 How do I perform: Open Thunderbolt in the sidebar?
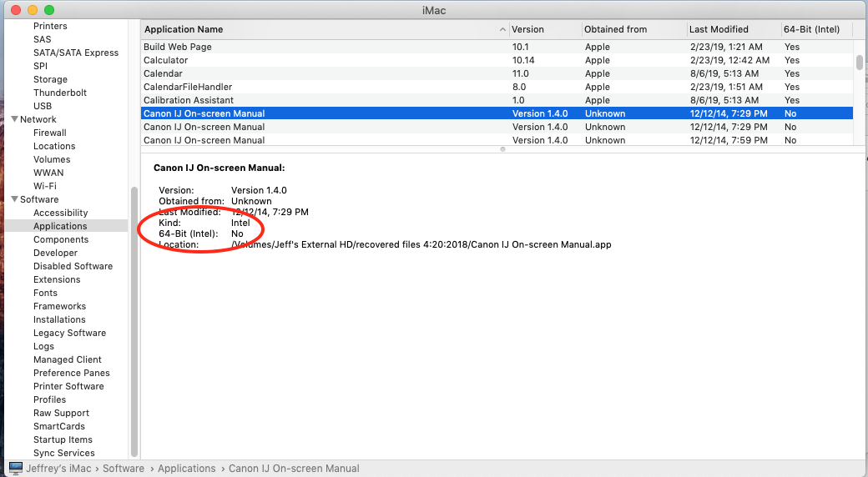(60, 93)
